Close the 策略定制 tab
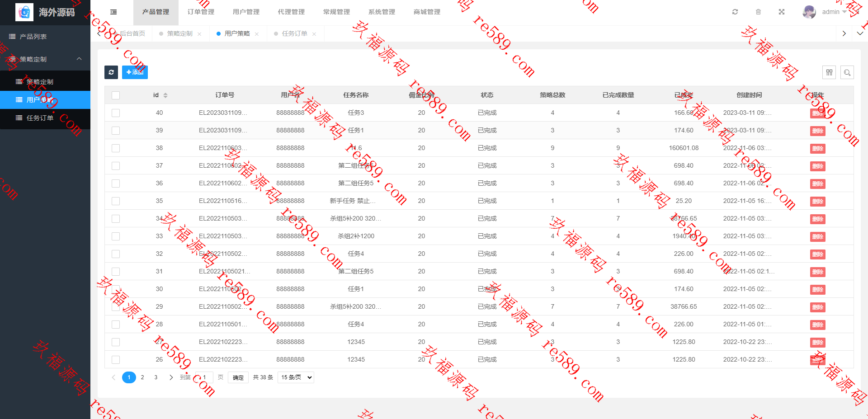 pos(199,34)
